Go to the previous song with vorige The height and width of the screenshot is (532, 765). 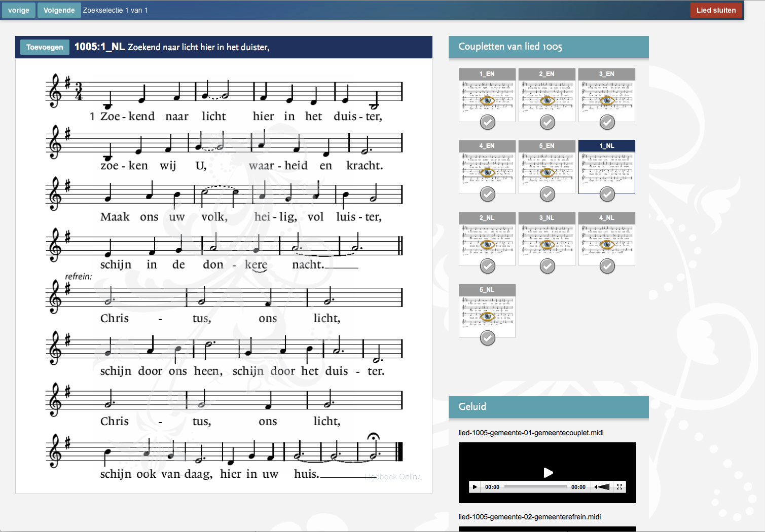[x=19, y=10]
